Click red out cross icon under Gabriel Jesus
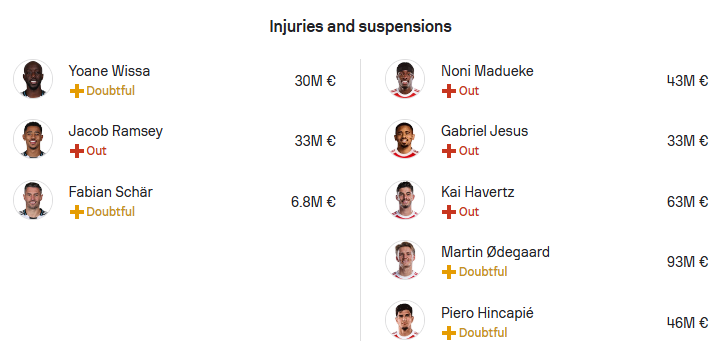Screen dimensions: 721x360 tap(449, 151)
